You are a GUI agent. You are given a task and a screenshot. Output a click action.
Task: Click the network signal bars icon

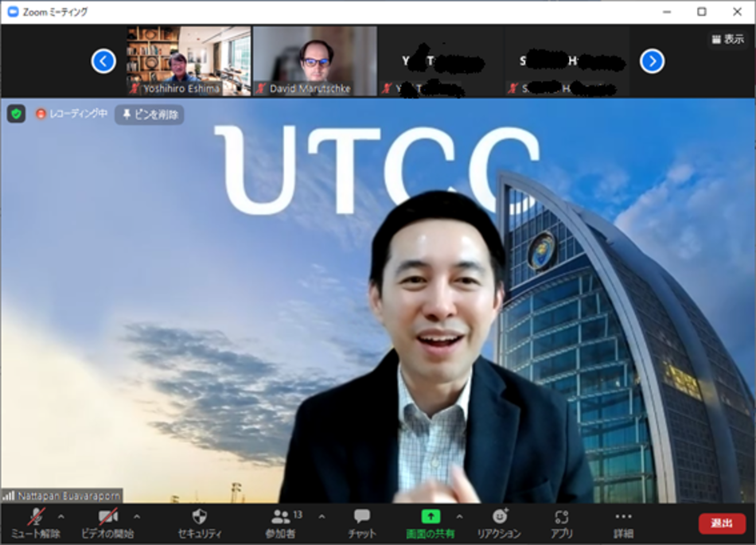[x=8, y=495]
